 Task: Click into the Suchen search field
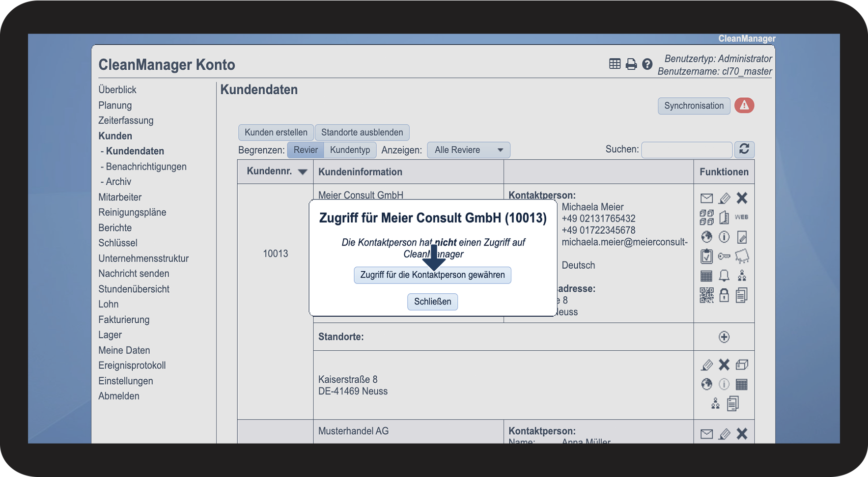click(686, 150)
